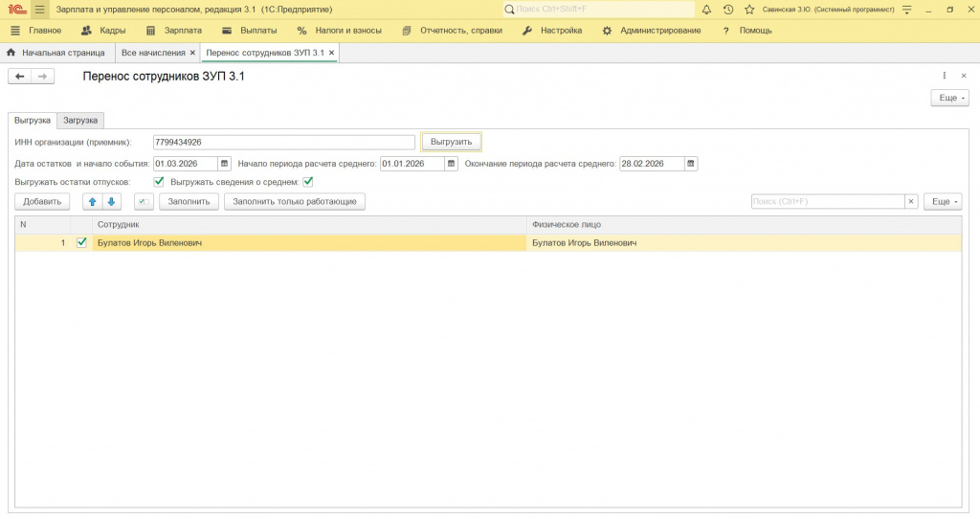Close the Все начисления tab
Screen dimensions: 980x519
(x=192, y=54)
